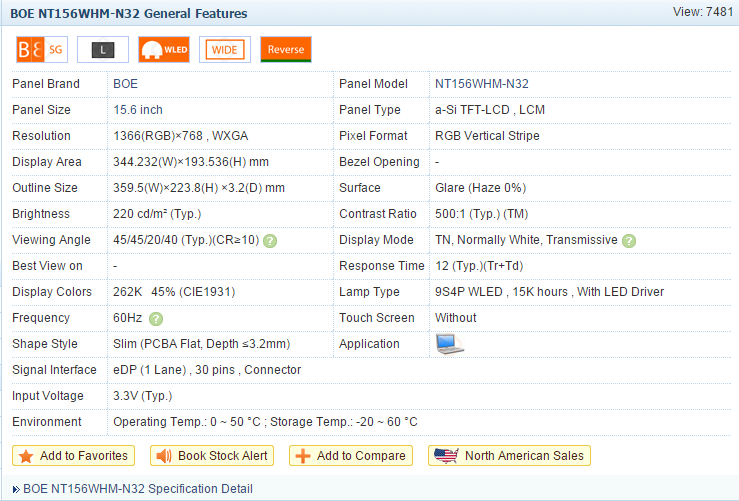Click the Book Stock Alert button
This screenshot has height=501, width=739.
click(x=212, y=456)
